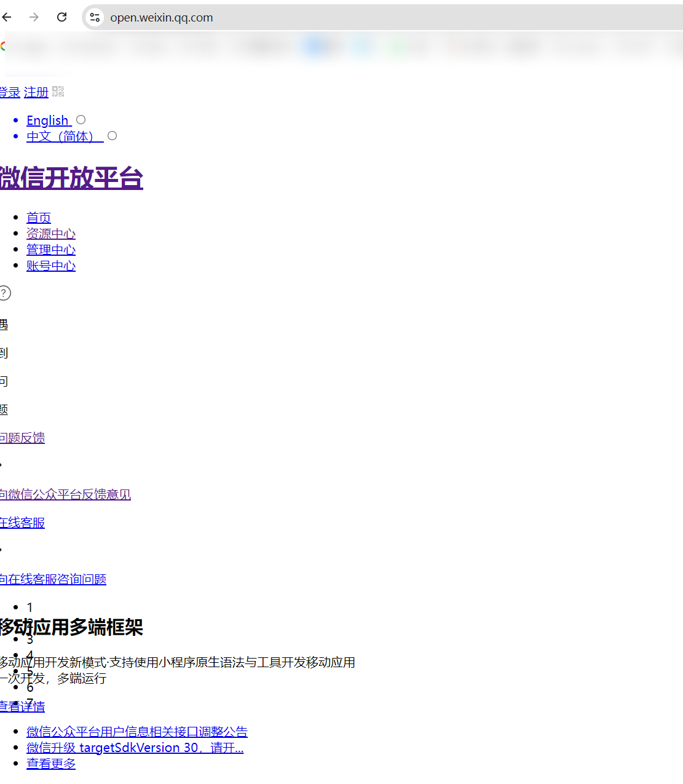Open 向在线客服咨询问题 link
This screenshot has height=784, width=683.
[x=53, y=579]
